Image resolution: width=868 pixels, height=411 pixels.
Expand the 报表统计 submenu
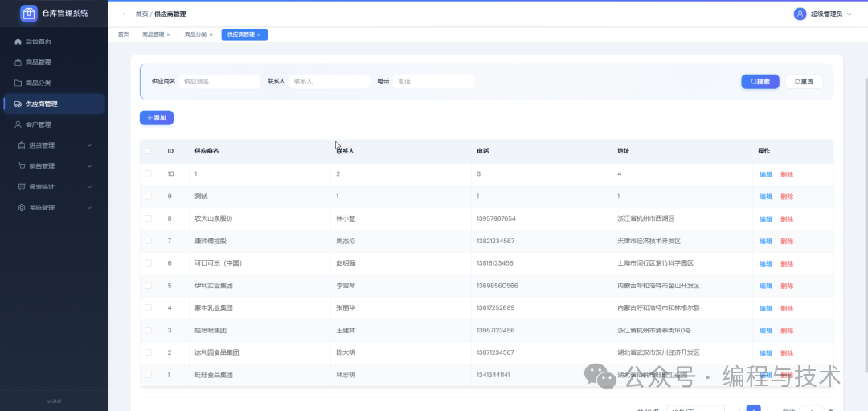coord(90,187)
